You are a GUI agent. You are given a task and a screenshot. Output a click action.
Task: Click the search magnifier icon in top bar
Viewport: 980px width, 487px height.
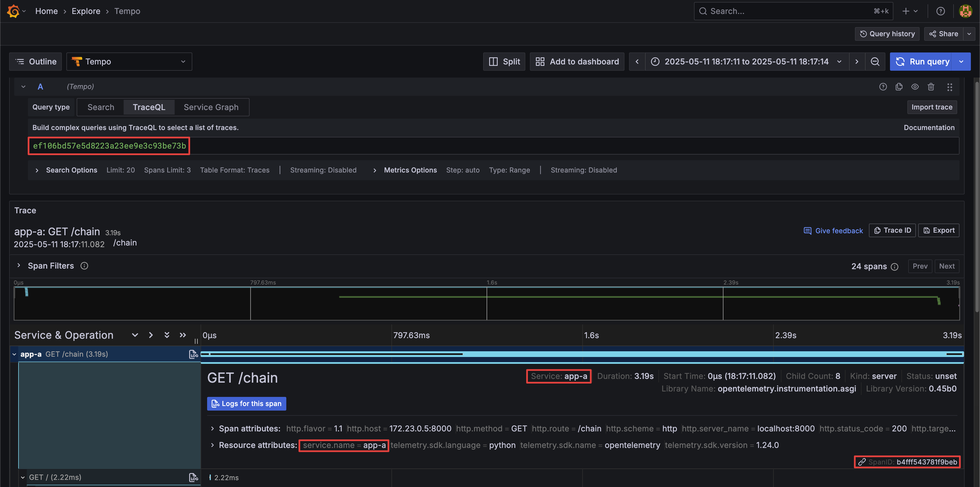[x=703, y=11]
